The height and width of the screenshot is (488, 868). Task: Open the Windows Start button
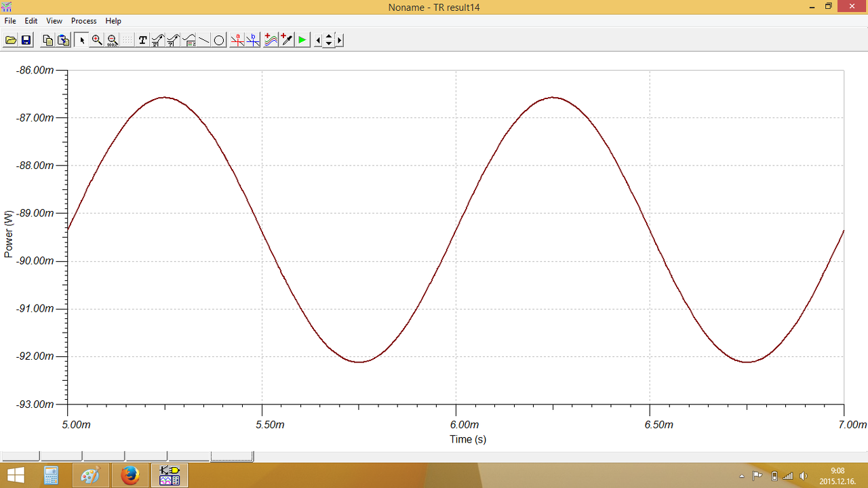tap(15, 476)
